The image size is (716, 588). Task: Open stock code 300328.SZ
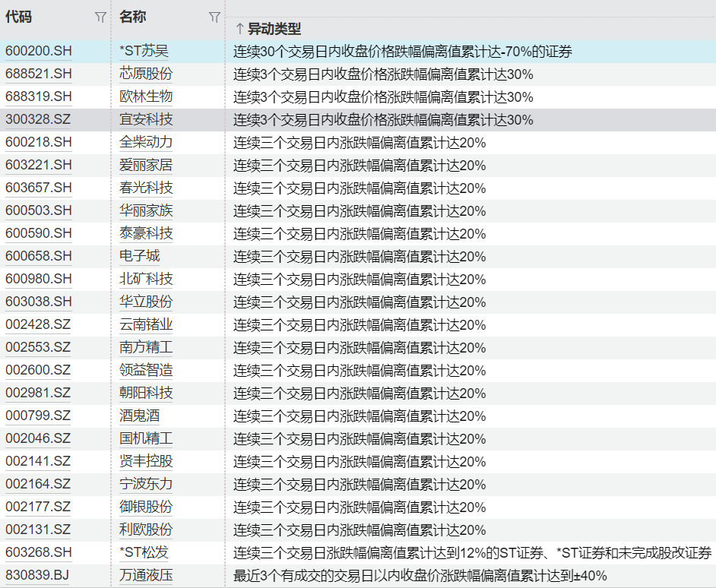coord(38,119)
